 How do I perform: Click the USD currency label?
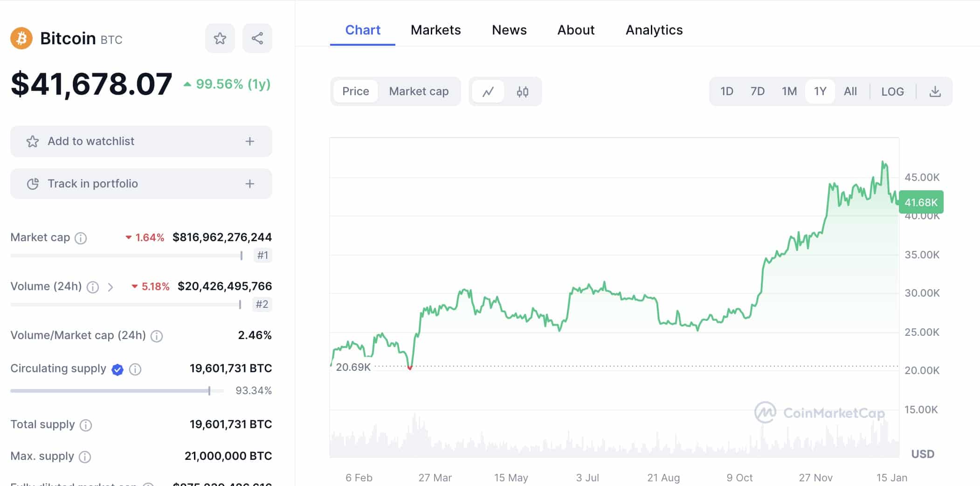pyautogui.click(x=923, y=454)
